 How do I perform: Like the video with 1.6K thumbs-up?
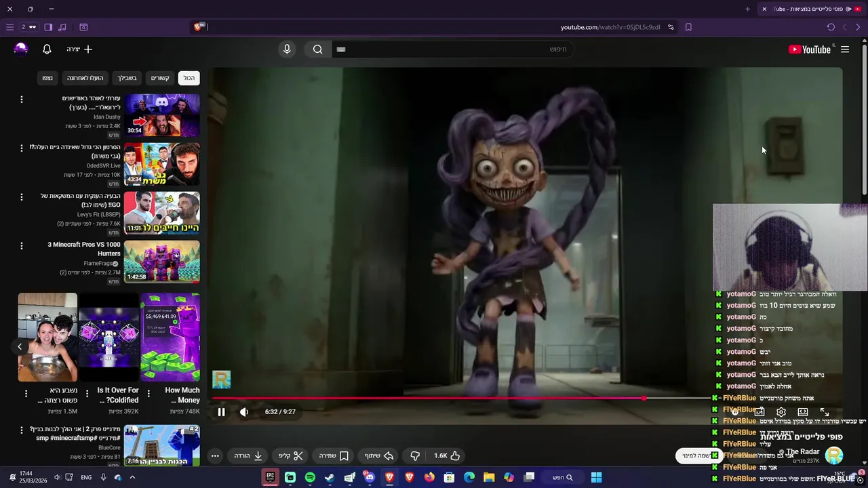click(x=448, y=455)
